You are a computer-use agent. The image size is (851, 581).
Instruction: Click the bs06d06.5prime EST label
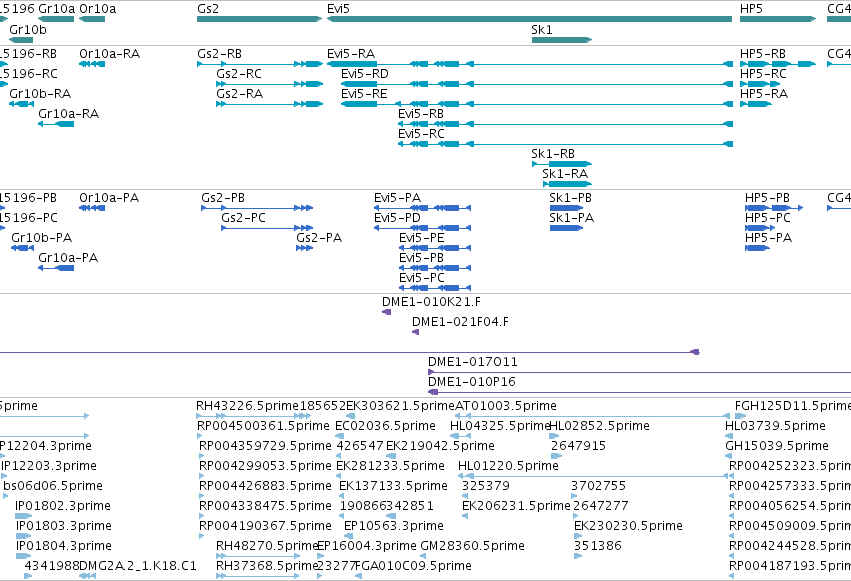pyautogui.click(x=53, y=487)
